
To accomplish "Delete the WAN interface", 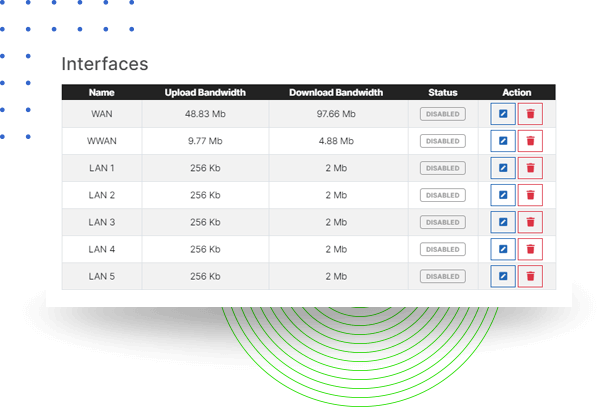I will point(530,114).
